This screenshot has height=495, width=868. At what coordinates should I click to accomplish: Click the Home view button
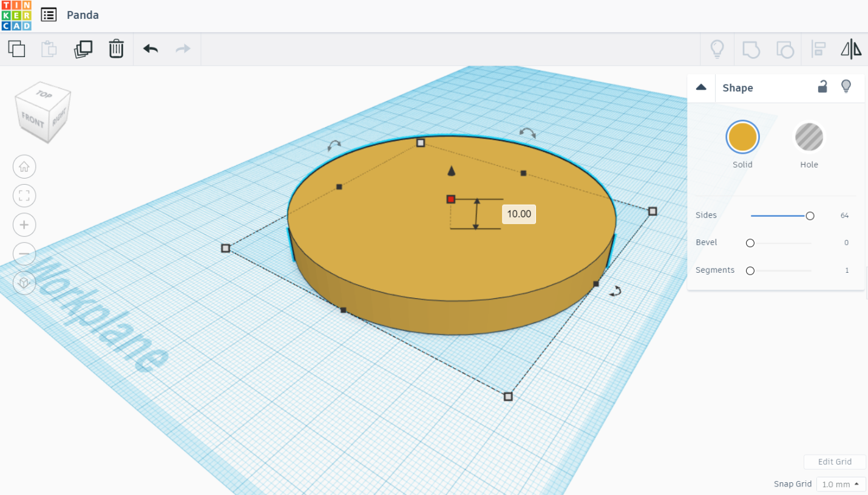click(x=24, y=166)
